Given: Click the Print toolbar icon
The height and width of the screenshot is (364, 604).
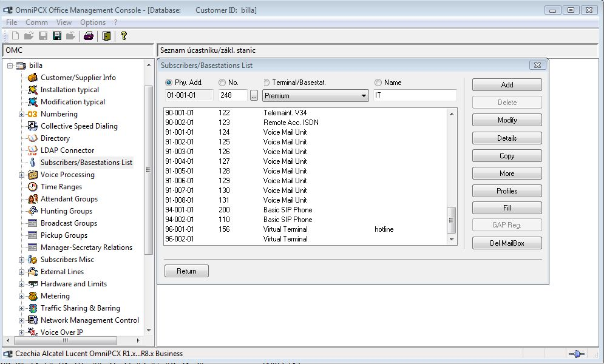Looking at the screenshot, I should click(89, 36).
